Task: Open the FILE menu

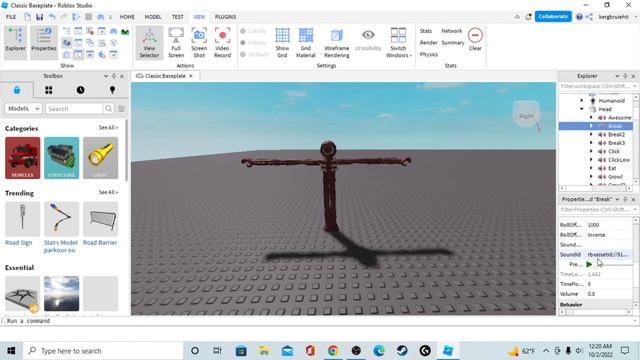Action: point(11,17)
